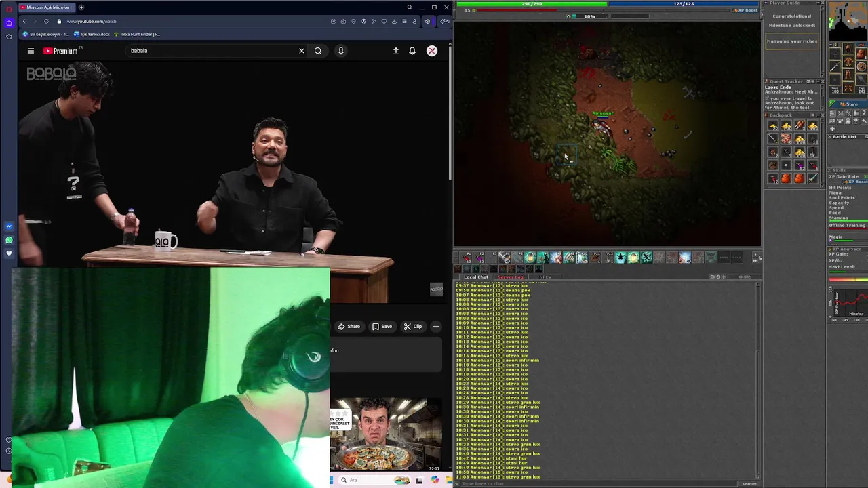Image resolution: width=868 pixels, height=488 pixels.
Task: Open the Opera sidebar home icon
Action: coord(9,22)
